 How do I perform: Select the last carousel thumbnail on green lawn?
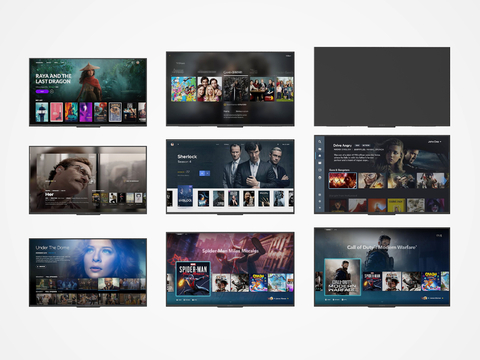285,89
